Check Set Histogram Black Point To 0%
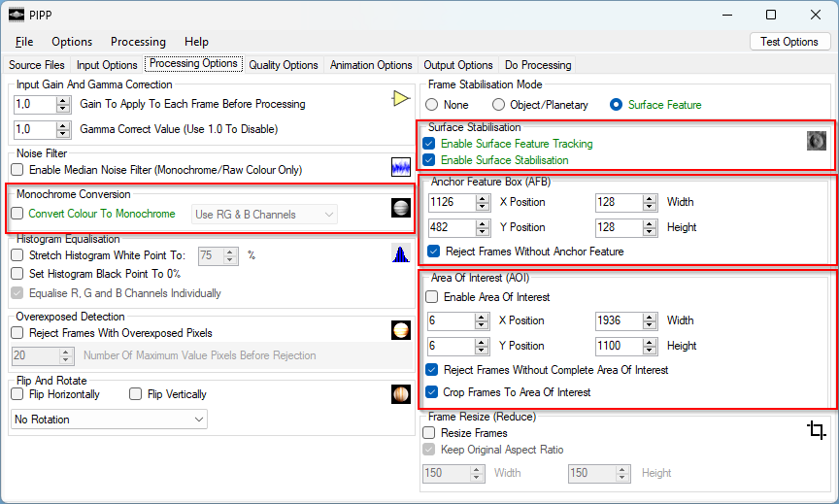 (x=17, y=274)
